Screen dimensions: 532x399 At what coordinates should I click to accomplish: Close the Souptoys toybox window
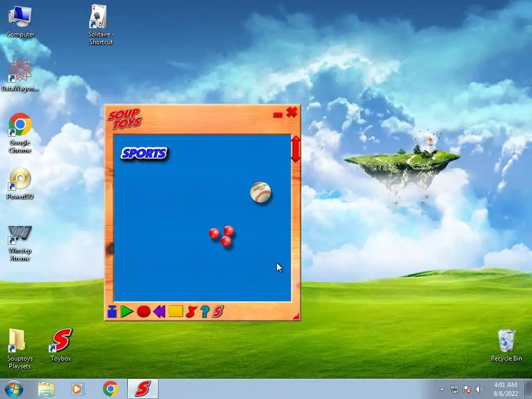coord(292,112)
